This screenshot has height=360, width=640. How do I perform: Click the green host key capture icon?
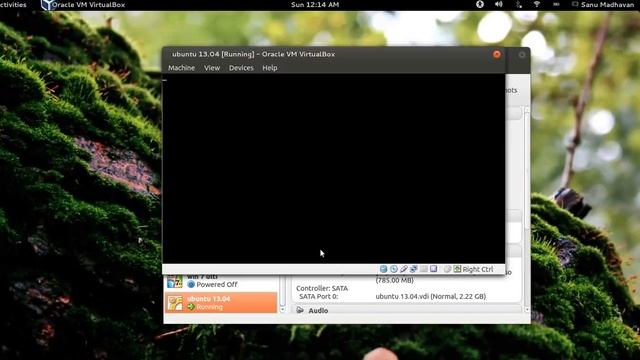point(457,269)
